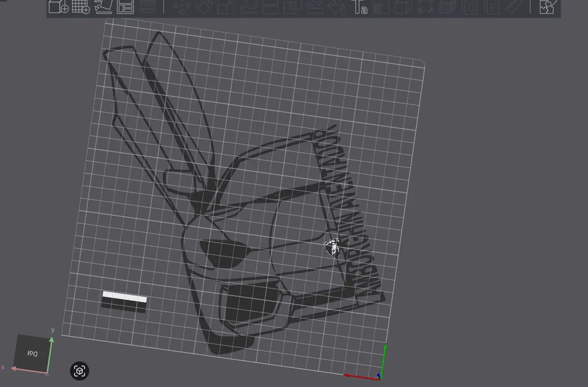Add a new plate with grid-plus icon
The height and width of the screenshot is (387, 588).
[x=80, y=6]
